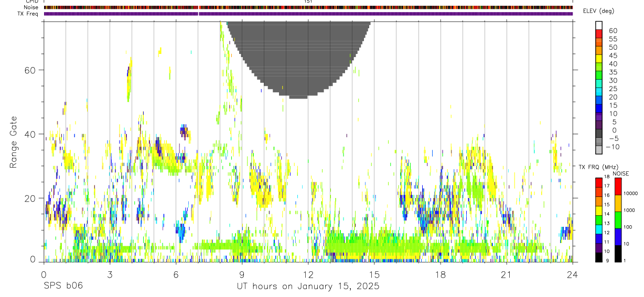Click the '1000' label on NOISE legend
This screenshot has width=644, height=297.
pyautogui.click(x=629, y=210)
